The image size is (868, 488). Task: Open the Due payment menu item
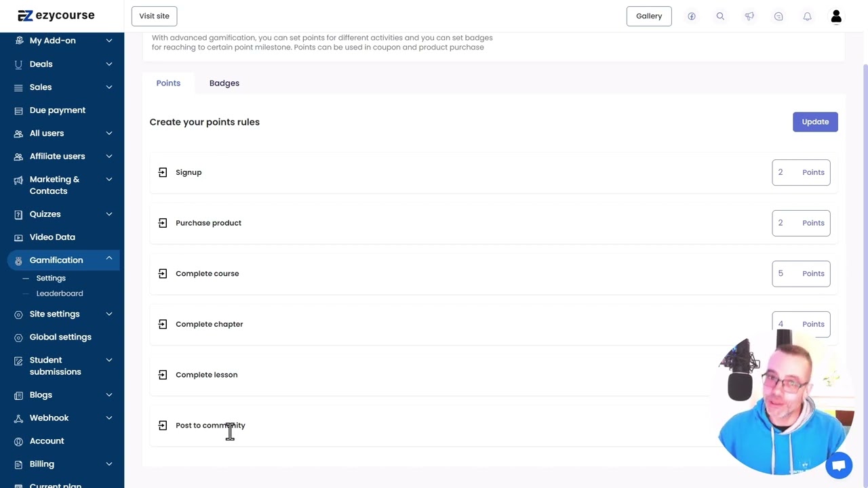tap(58, 110)
